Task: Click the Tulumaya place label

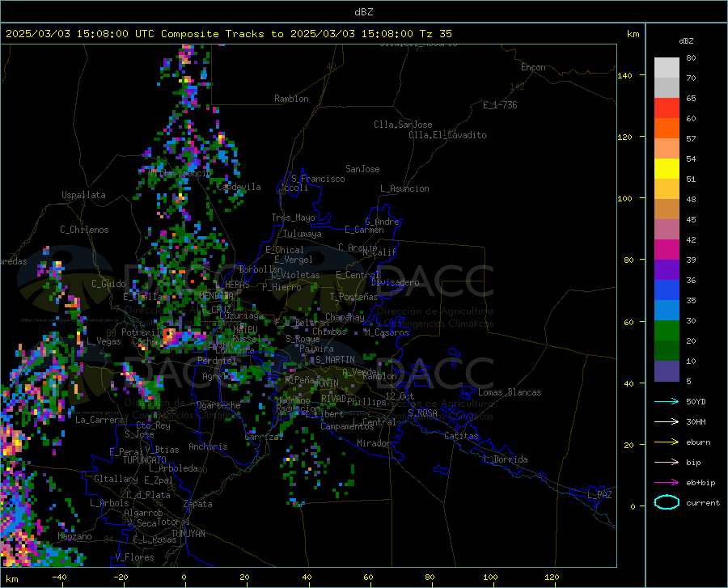Action: 302,234
